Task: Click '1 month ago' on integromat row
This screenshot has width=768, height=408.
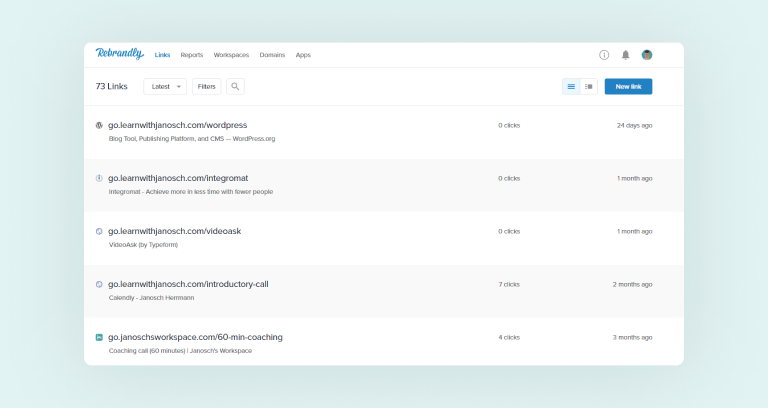Action: pos(634,178)
